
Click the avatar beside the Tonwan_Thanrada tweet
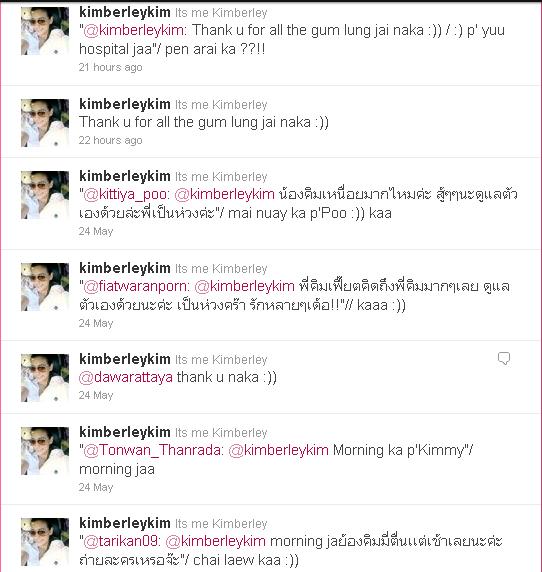point(45,451)
